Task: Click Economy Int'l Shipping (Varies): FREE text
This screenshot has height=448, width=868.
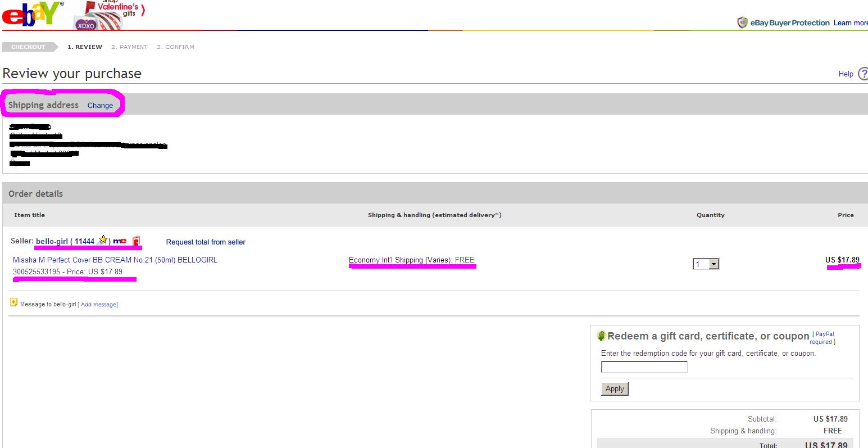Action: coord(412,260)
